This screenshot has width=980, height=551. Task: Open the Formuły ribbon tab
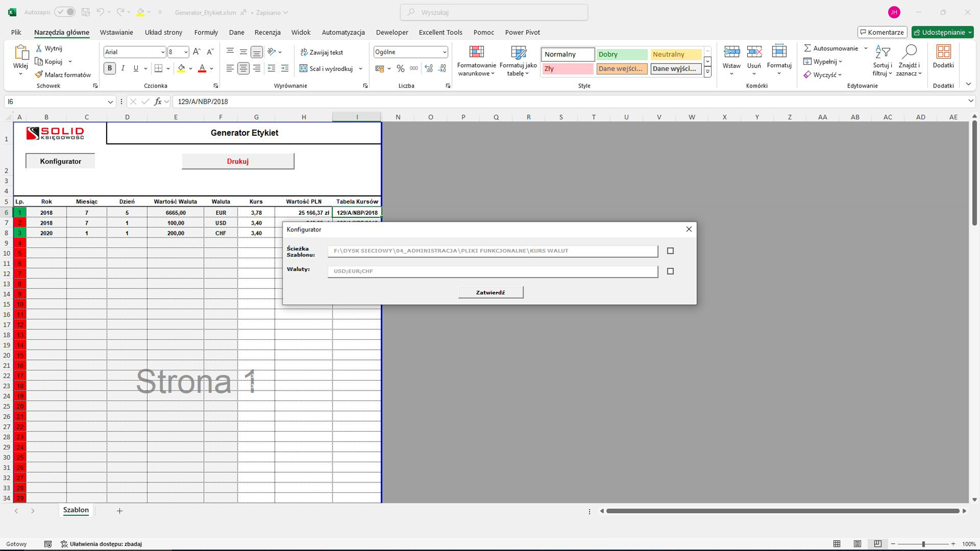(x=206, y=32)
